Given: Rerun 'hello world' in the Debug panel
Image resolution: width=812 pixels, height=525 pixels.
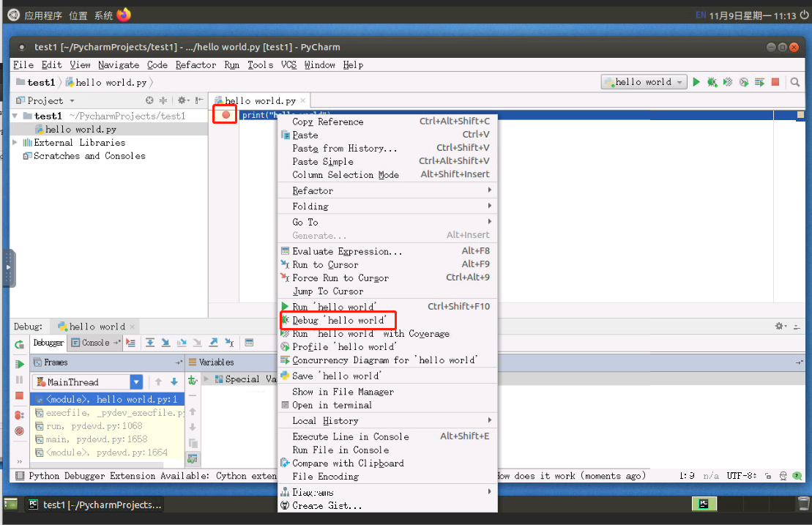Looking at the screenshot, I should pyautogui.click(x=19, y=344).
